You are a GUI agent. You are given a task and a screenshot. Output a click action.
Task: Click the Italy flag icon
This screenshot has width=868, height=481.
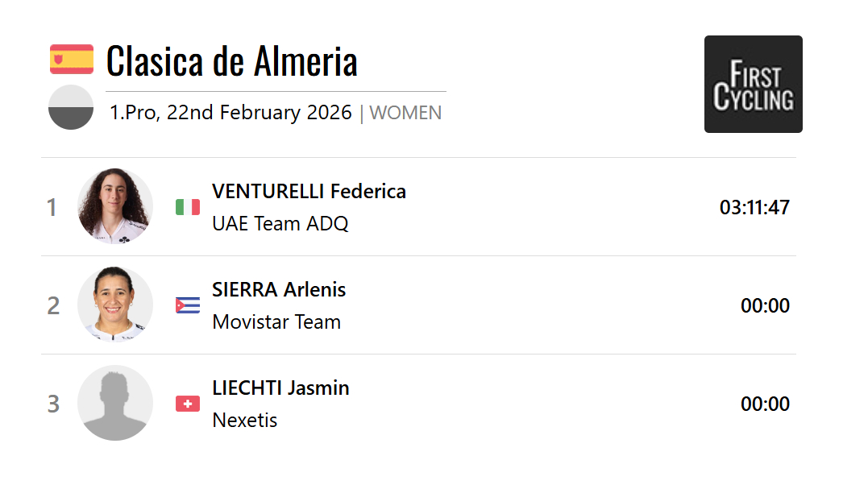coord(188,207)
